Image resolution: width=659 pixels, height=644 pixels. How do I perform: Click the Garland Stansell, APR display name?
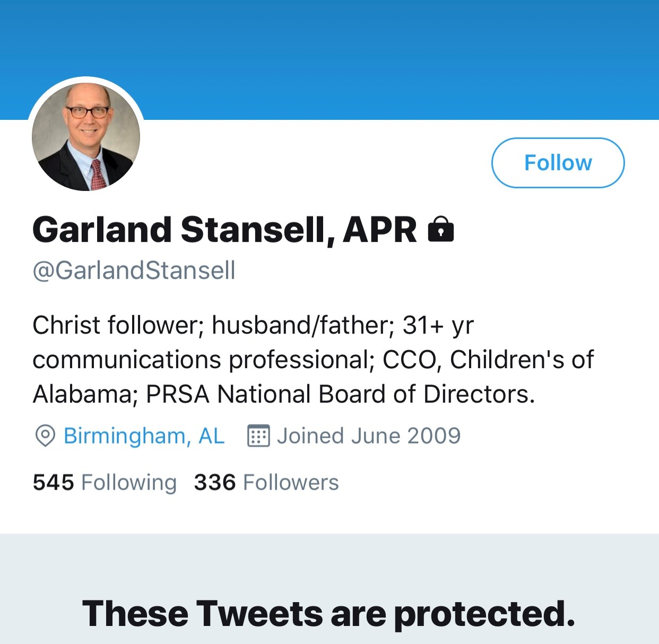[x=224, y=230]
